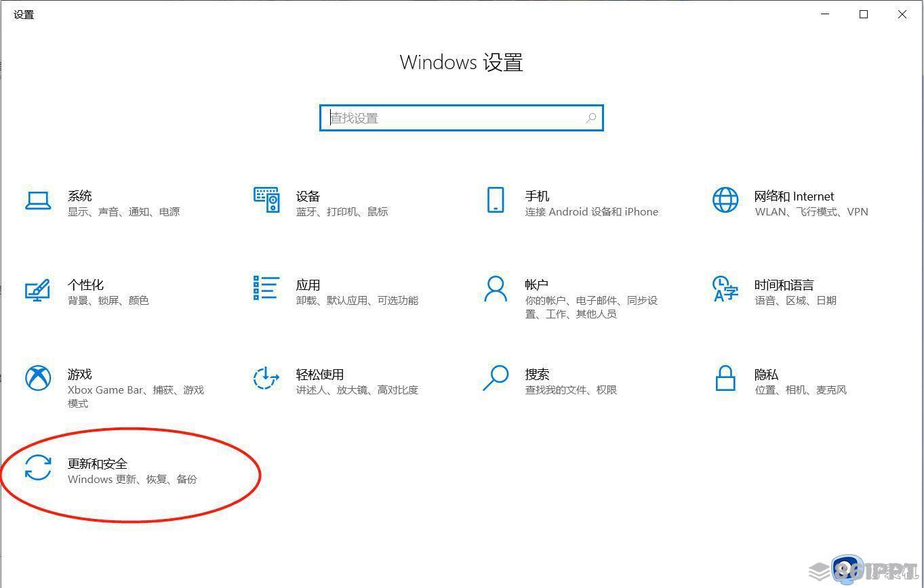
Task: Open 网络和 Internet title
Action: coord(794,196)
